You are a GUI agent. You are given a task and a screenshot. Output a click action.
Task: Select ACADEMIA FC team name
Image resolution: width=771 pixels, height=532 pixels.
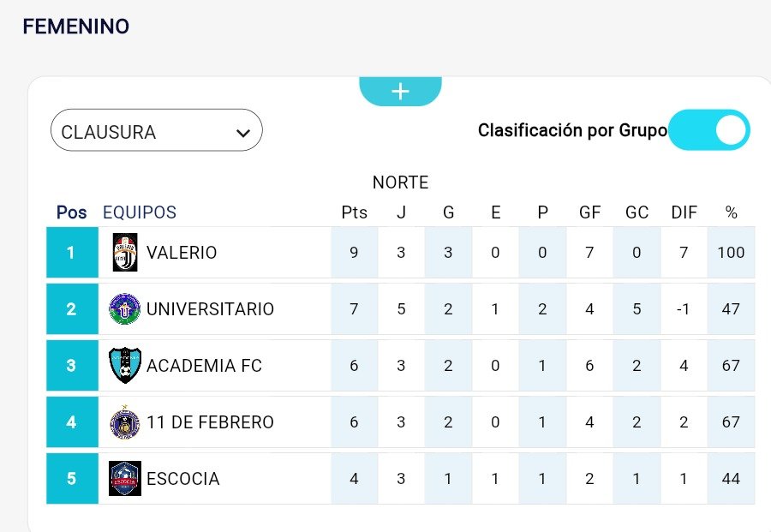(204, 366)
